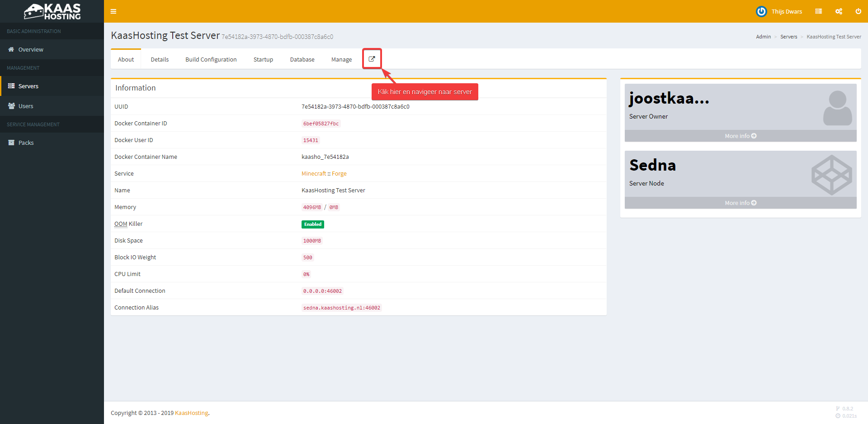This screenshot has height=424, width=868.
Task: Click the server list icon in top bar
Action: [818, 11]
